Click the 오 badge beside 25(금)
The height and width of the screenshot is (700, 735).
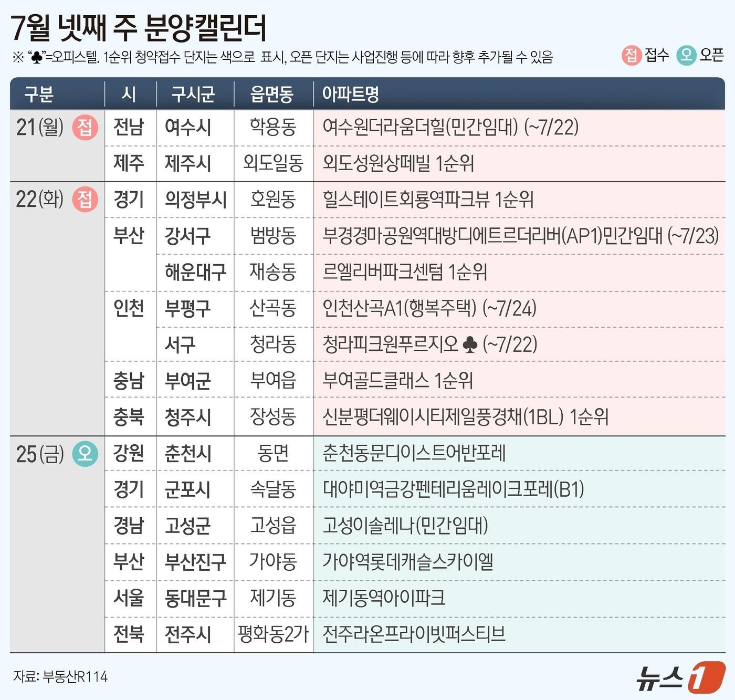click(85, 454)
